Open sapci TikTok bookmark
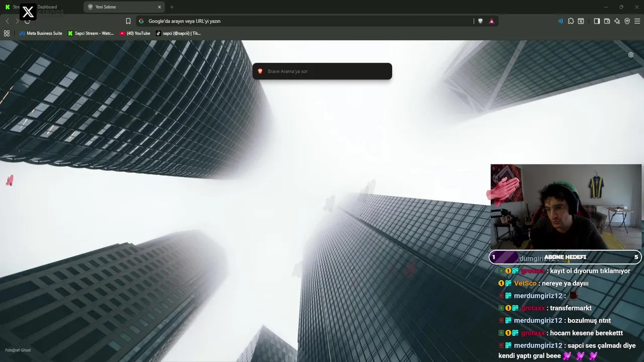 (178, 33)
